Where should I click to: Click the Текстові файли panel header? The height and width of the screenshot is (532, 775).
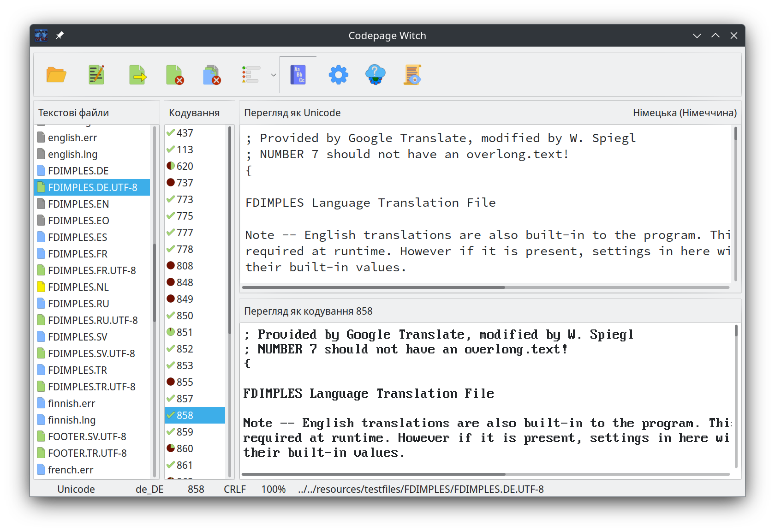[74, 113]
